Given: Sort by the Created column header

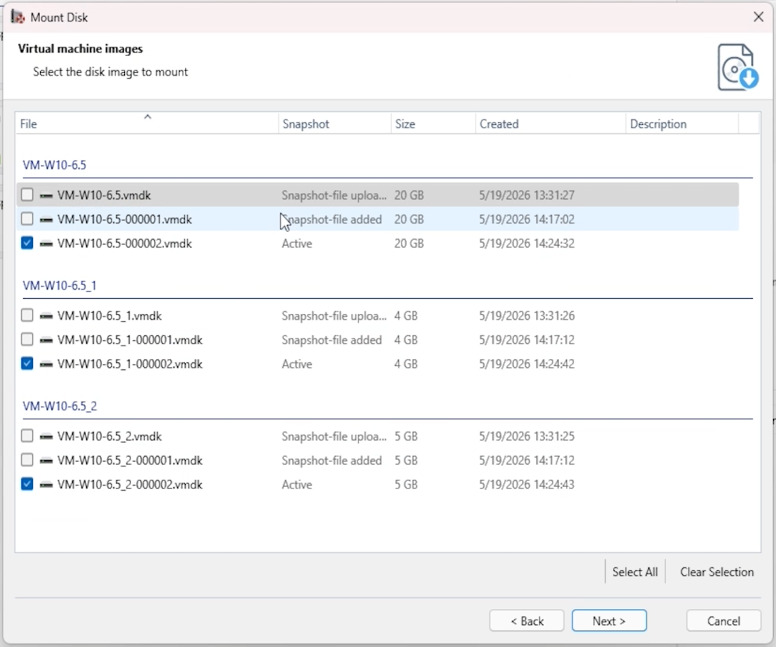Looking at the screenshot, I should click(550, 123).
